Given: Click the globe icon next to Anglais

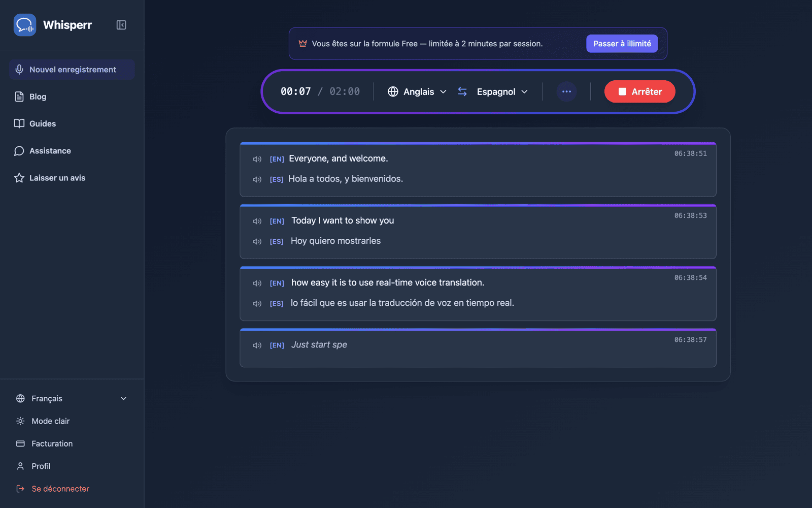Looking at the screenshot, I should coord(393,91).
